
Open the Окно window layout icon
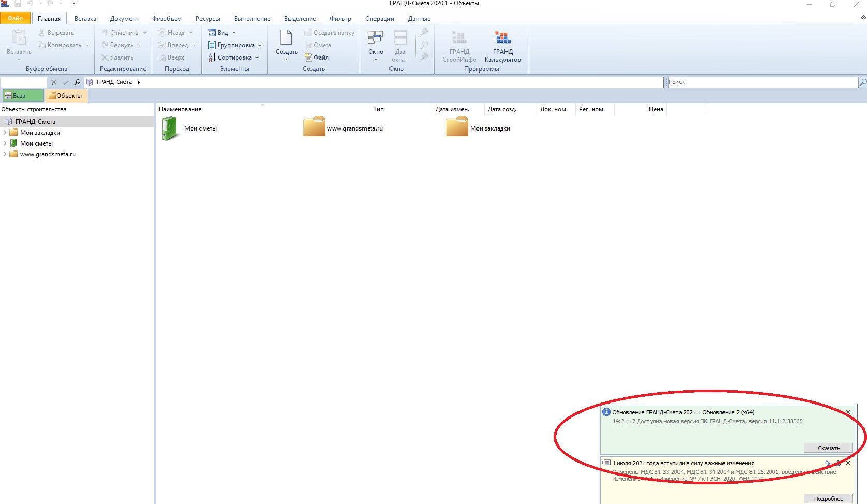[375, 39]
